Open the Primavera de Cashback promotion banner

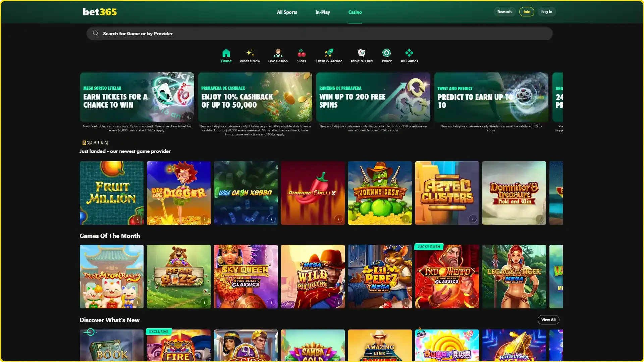tap(255, 97)
